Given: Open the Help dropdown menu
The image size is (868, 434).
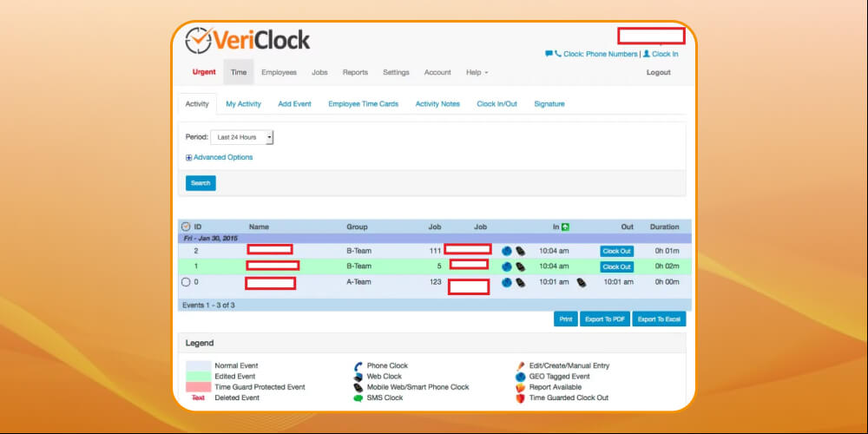Looking at the screenshot, I should pyautogui.click(x=477, y=73).
